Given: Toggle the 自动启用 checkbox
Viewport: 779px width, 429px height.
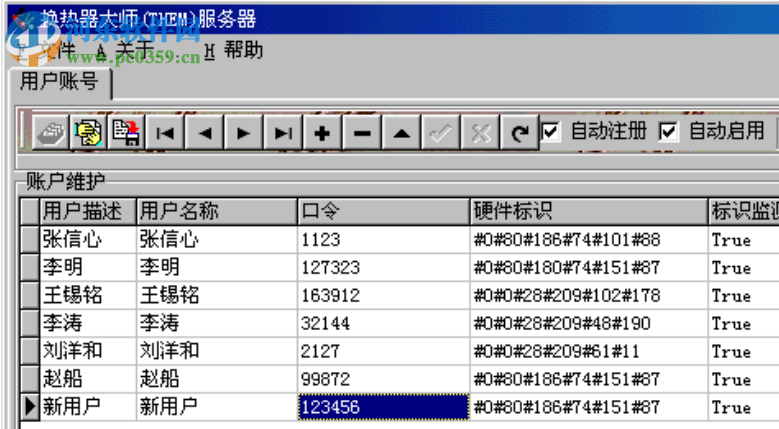Looking at the screenshot, I should tap(668, 132).
